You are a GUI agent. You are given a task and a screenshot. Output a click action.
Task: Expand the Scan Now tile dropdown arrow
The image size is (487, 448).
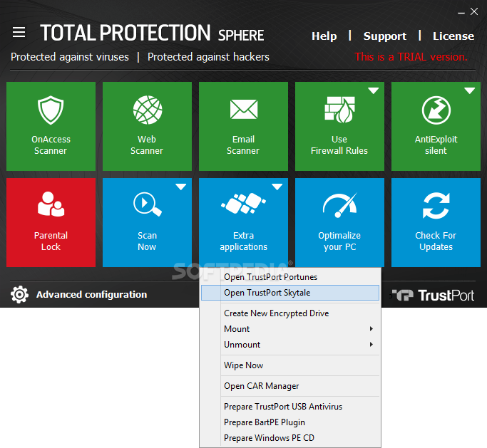tap(181, 187)
